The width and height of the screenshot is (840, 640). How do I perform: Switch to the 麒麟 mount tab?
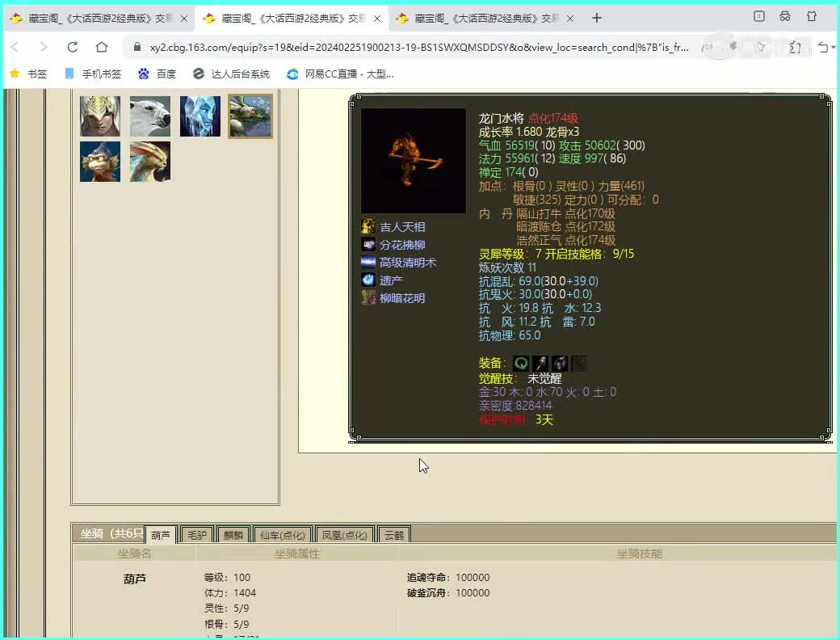tap(233, 535)
